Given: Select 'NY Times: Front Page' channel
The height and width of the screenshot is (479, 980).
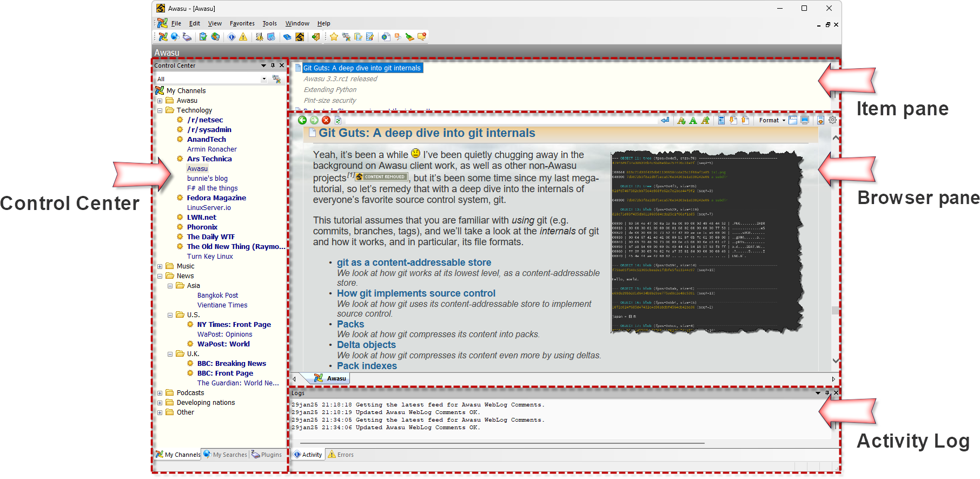Looking at the screenshot, I should (234, 325).
